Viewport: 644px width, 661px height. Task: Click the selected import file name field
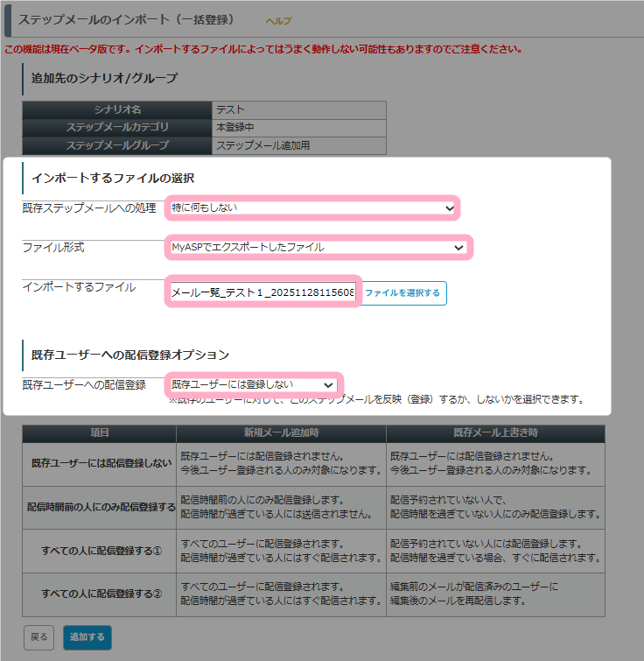(262, 293)
